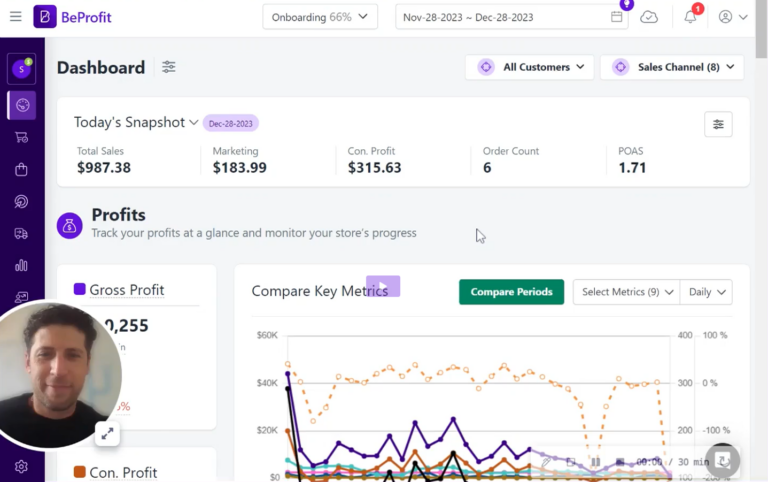The height and width of the screenshot is (482, 768).
Task: Open the notifications bell
Action: (690, 17)
